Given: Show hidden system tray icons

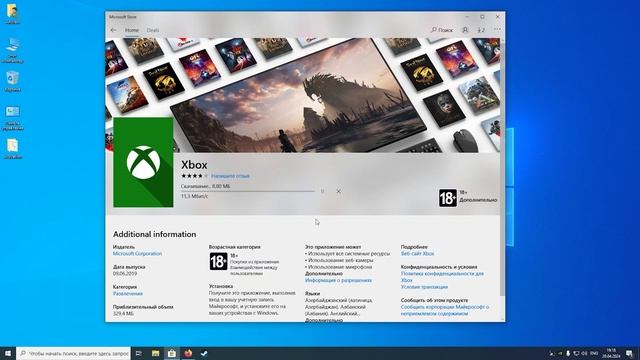Looking at the screenshot, I should click(552, 353).
